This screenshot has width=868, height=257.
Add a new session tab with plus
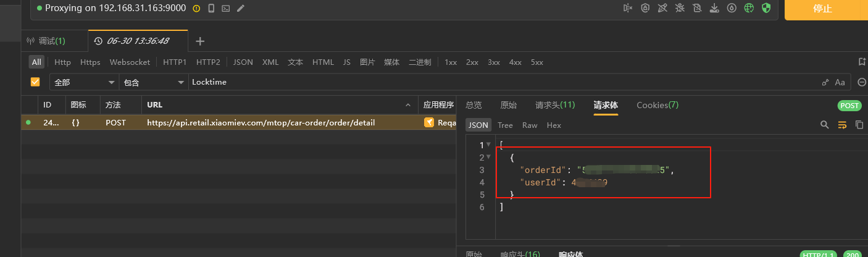pos(199,41)
